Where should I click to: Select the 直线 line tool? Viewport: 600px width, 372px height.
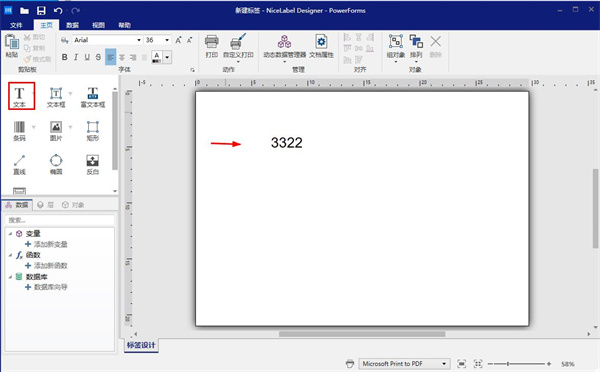(19, 164)
